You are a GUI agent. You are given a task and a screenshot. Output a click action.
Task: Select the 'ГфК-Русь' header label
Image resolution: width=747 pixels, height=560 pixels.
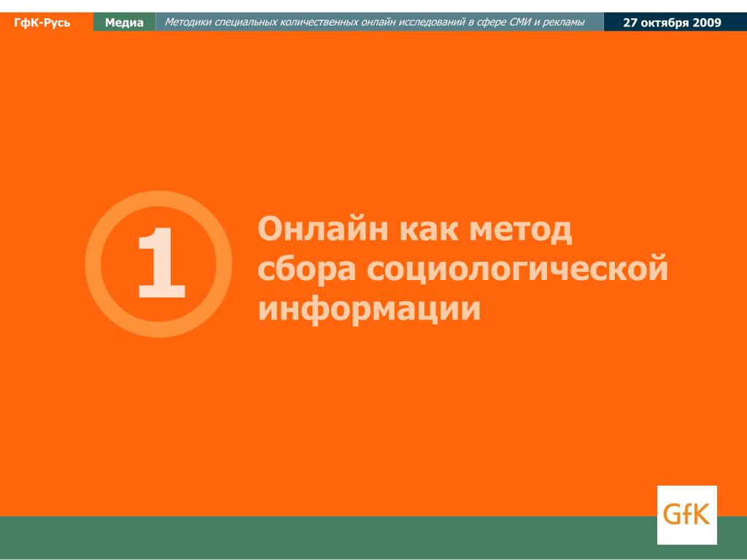[x=42, y=23]
